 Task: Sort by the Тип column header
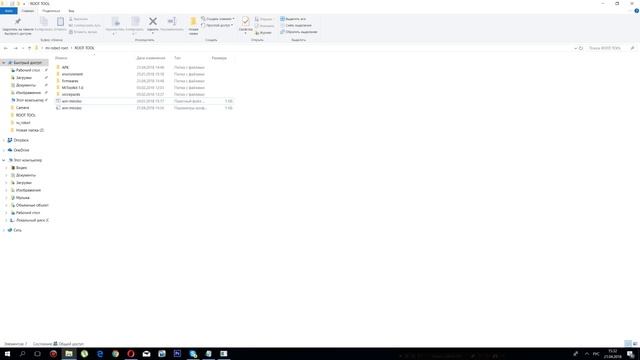(x=177, y=58)
